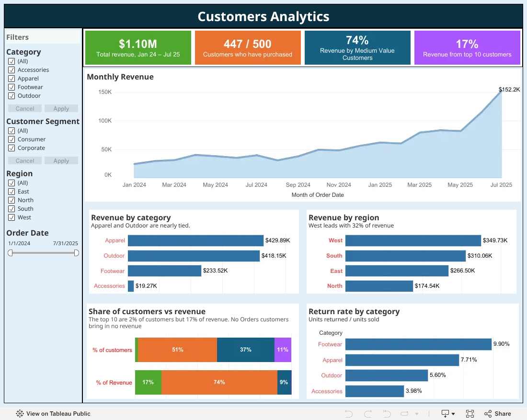Click the left handle of Order Date slider

(10, 253)
